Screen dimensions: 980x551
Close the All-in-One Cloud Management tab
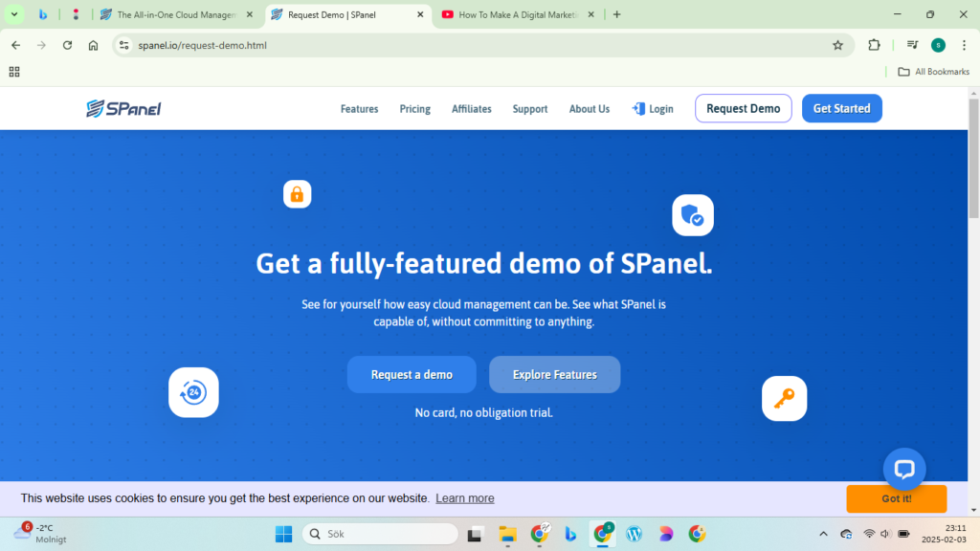pyautogui.click(x=250, y=14)
